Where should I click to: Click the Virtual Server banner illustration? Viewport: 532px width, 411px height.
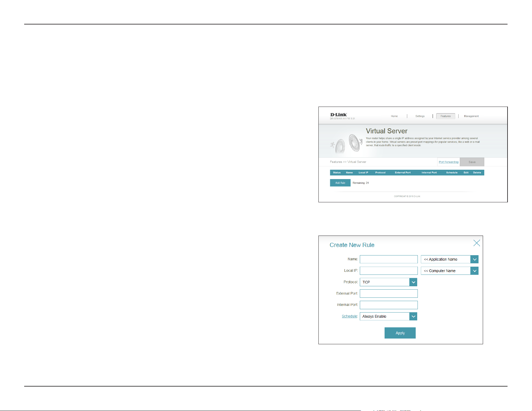pos(347,144)
